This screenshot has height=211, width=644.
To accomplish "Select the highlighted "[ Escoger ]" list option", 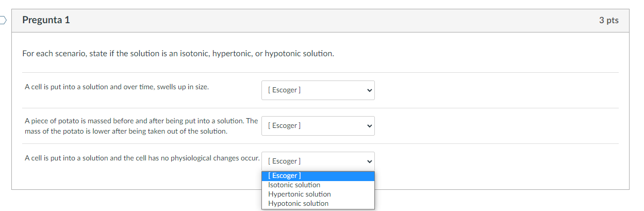I will [285, 176].
